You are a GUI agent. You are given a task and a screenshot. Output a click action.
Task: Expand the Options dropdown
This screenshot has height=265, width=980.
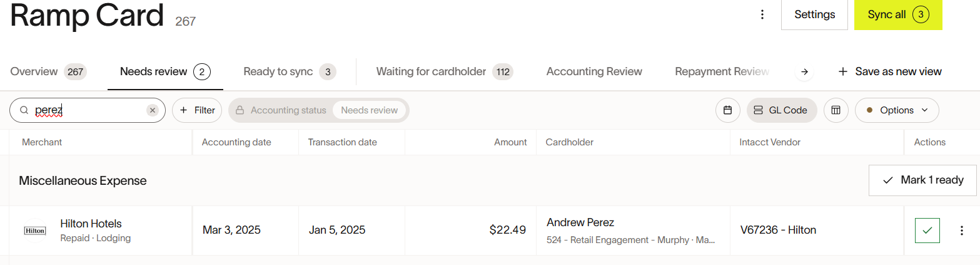(897, 110)
